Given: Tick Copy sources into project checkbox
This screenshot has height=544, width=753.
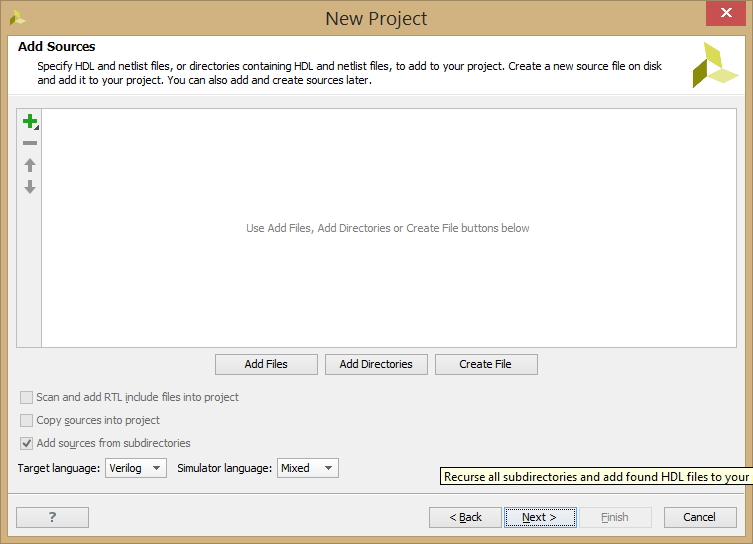Looking at the screenshot, I should (26, 421).
